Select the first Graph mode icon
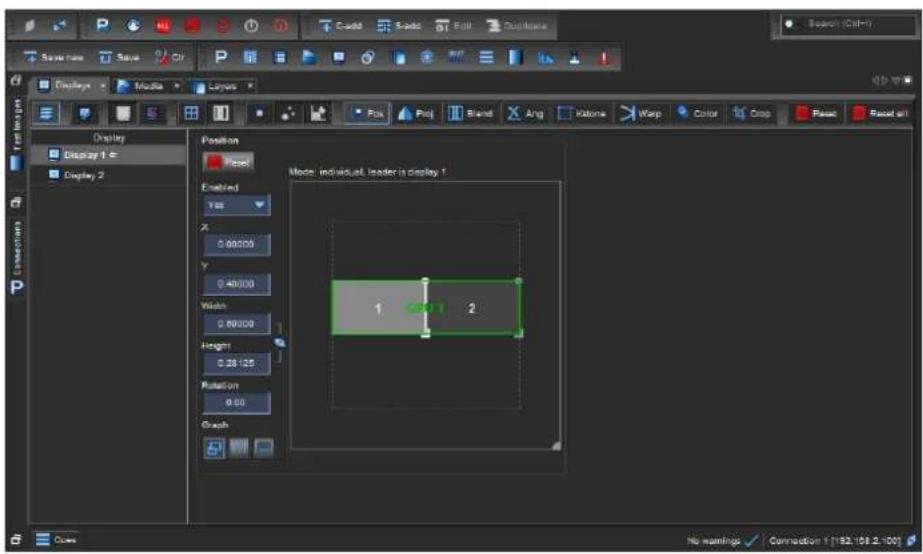 [x=214, y=449]
